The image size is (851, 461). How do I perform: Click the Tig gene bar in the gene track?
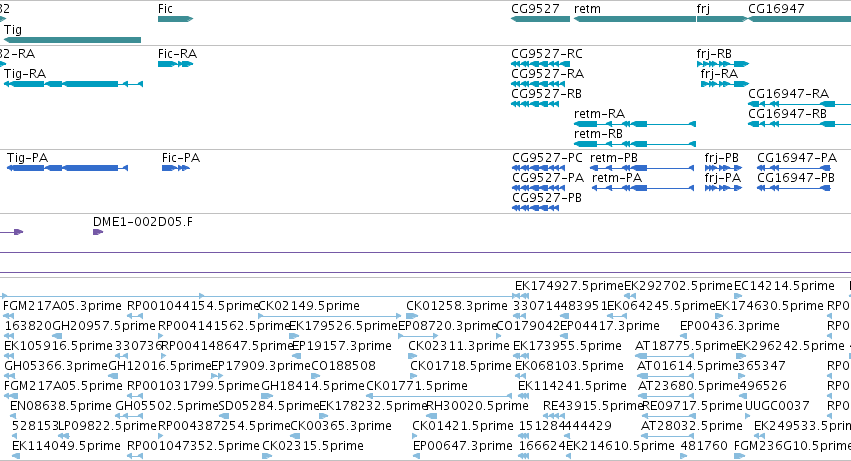tap(72, 40)
